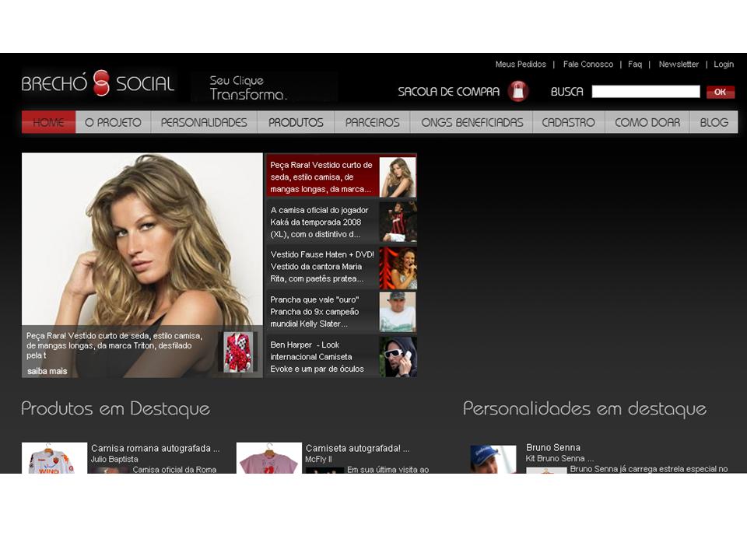Select the Maria Rita dress thumbnail
The height and width of the screenshot is (560, 747).
click(x=398, y=268)
